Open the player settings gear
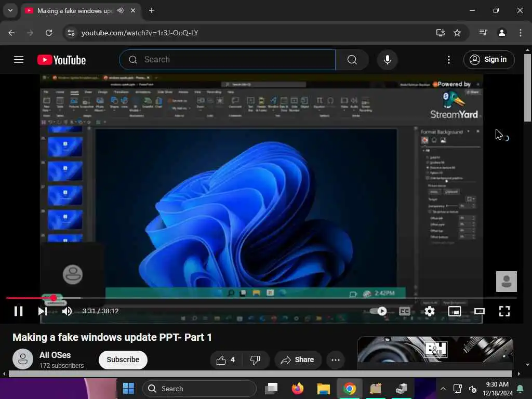Image resolution: width=532 pixels, height=399 pixels. 430,311
